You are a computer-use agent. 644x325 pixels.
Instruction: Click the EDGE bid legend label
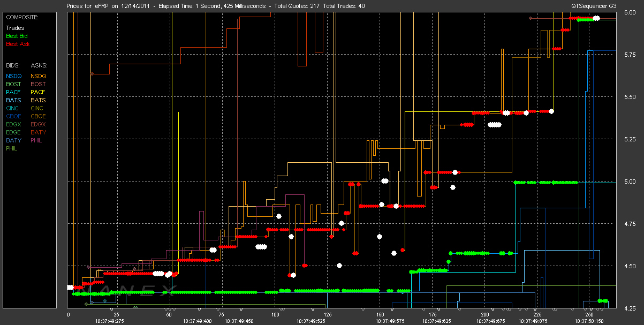pyautogui.click(x=13, y=132)
